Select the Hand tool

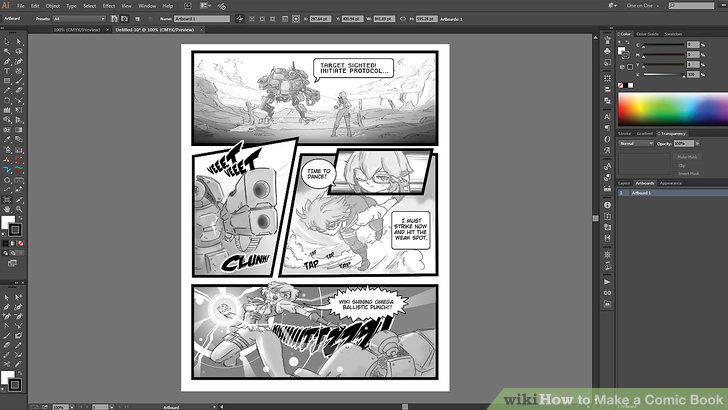click(7, 209)
